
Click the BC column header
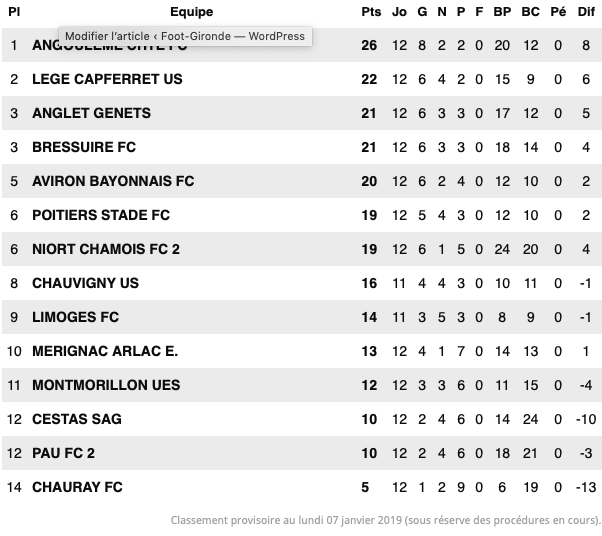coord(530,12)
